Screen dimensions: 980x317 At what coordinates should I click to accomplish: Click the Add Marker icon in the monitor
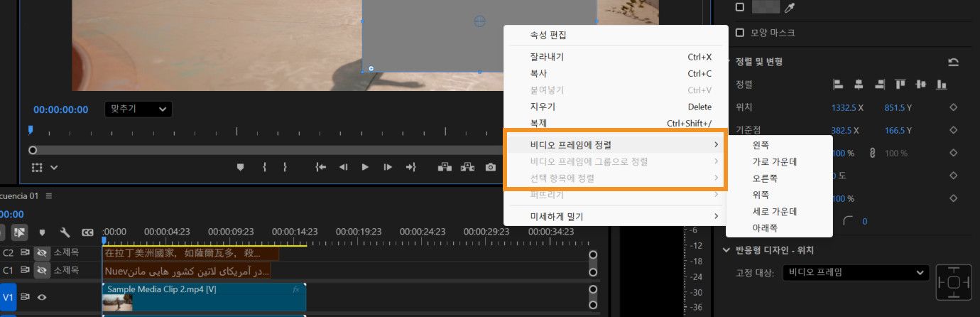coord(240,167)
